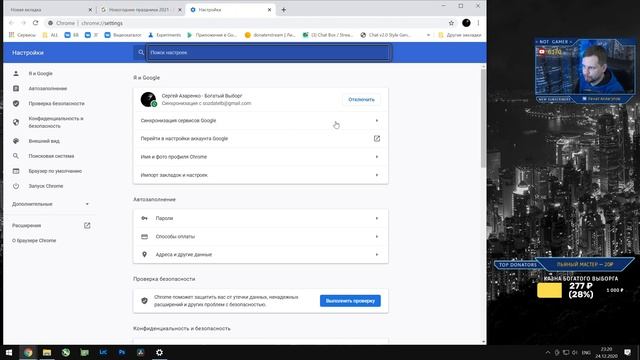Select the Настройки tab

(x=230, y=10)
